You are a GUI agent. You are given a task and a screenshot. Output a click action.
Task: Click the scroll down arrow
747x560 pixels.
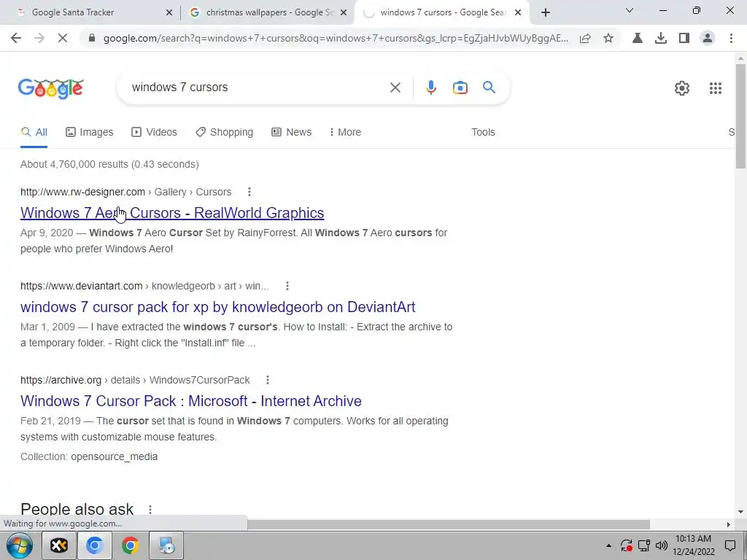(x=740, y=512)
